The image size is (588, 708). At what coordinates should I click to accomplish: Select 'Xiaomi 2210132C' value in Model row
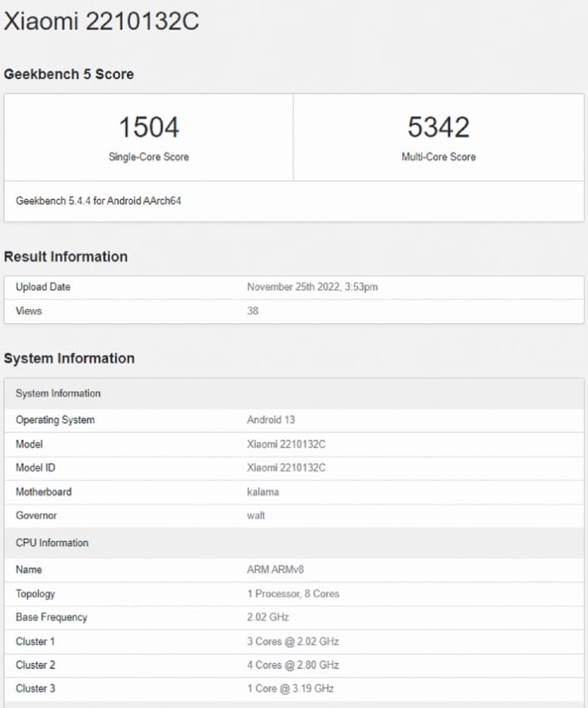[x=286, y=444]
